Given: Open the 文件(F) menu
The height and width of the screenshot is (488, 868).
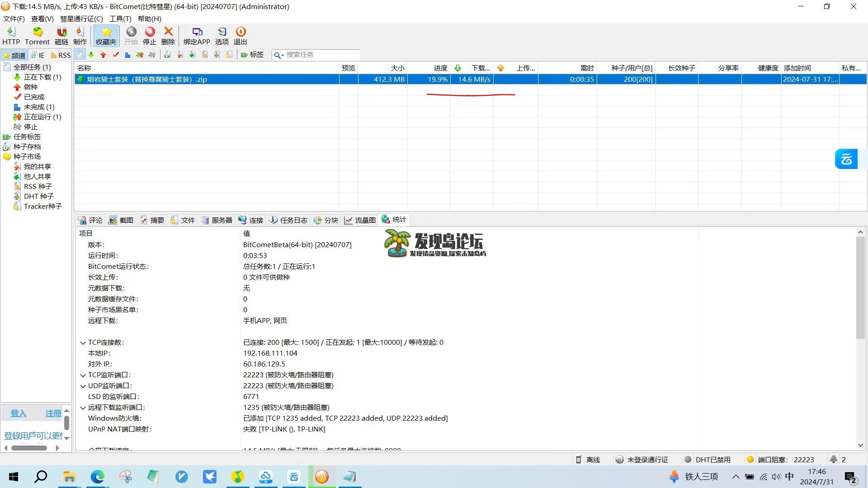Looking at the screenshot, I should 14,19.
